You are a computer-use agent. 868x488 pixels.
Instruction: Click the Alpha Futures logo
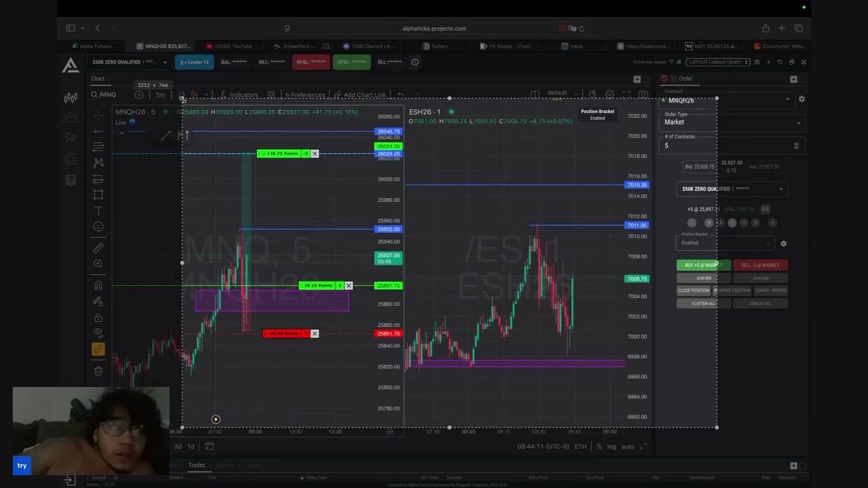pyautogui.click(x=71, y=65)
